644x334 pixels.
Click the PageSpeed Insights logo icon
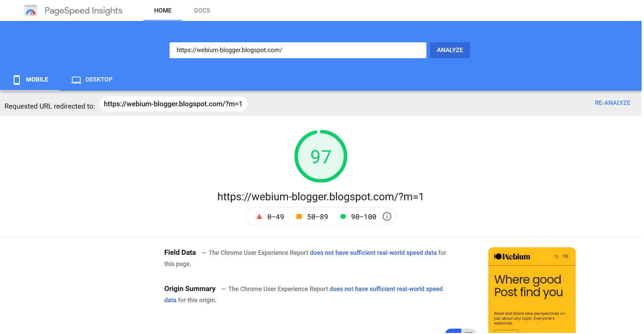[30, 11]
